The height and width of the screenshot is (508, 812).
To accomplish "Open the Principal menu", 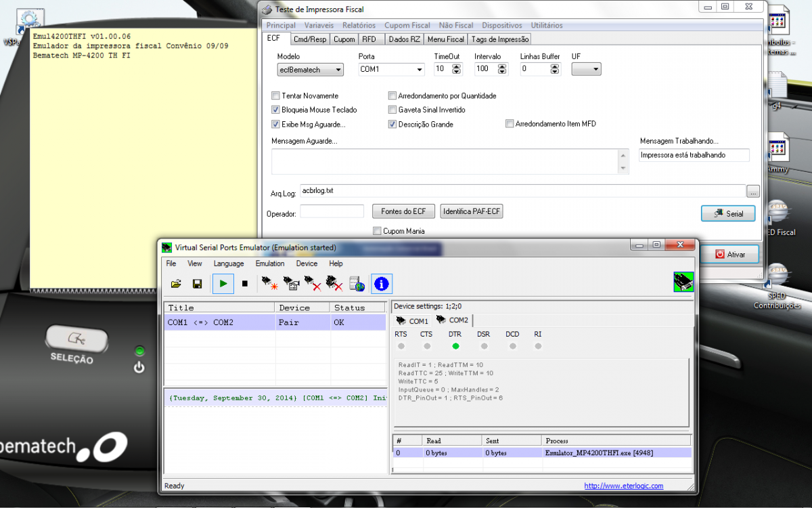I will tap(281, 25).
